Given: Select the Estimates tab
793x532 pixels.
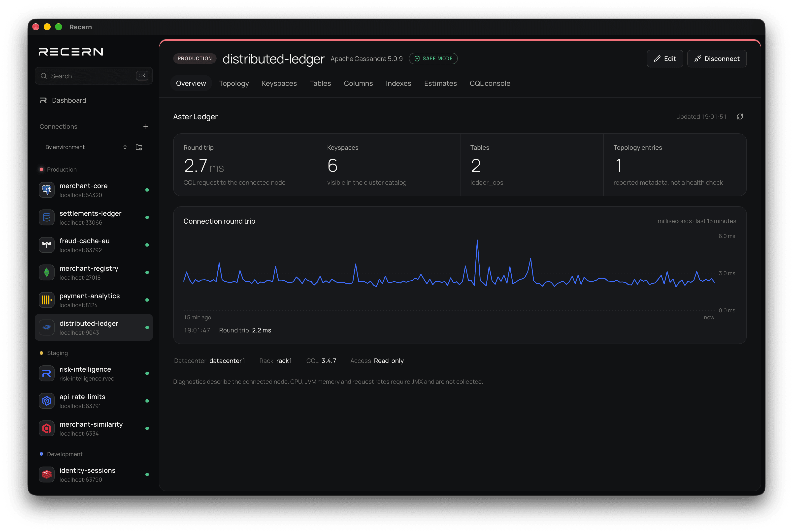Looking at the screenshot, I should tap(440, 84).
